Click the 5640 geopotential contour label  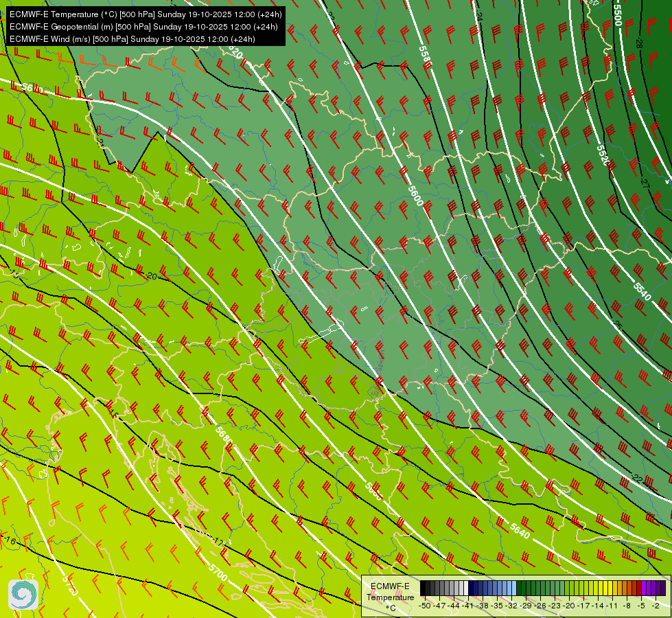point(520,531)
